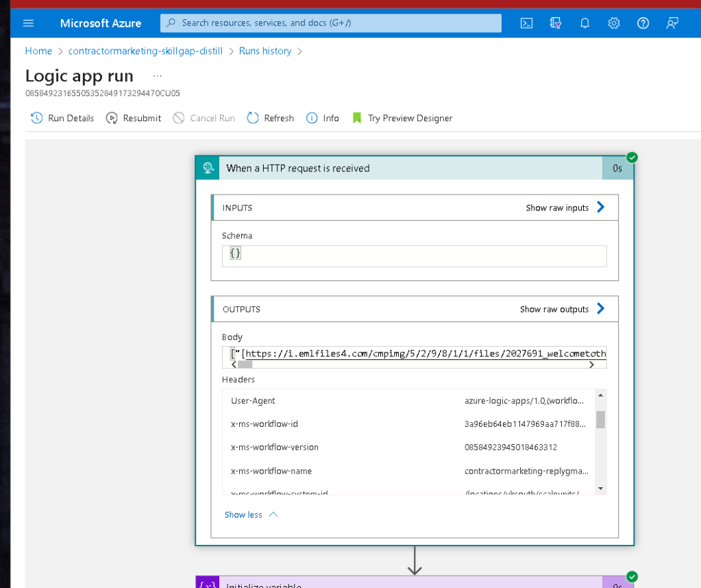Click the Headers vertical scrollbar thumb
This screenshot has height=588, width=701.
point(600,419)
